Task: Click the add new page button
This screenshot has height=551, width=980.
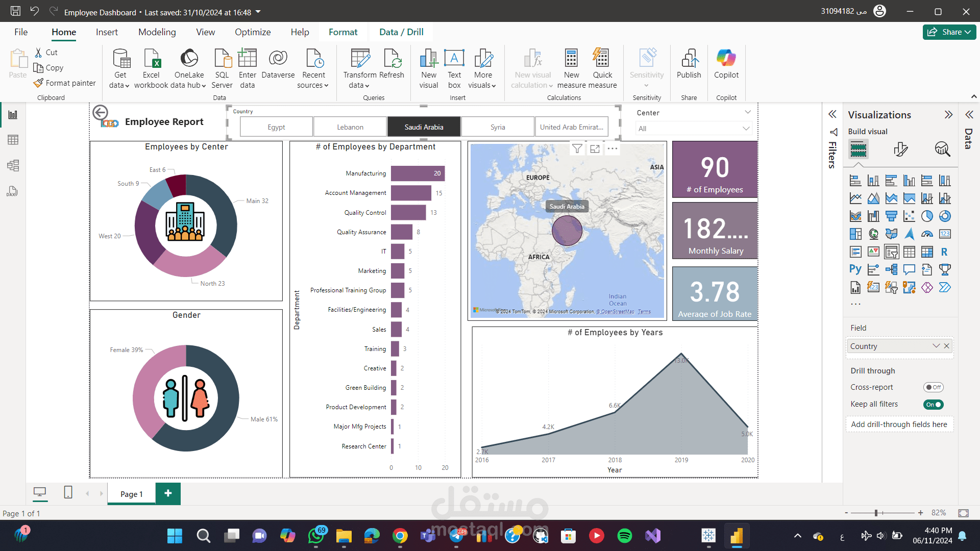Action: pos(168,493)
